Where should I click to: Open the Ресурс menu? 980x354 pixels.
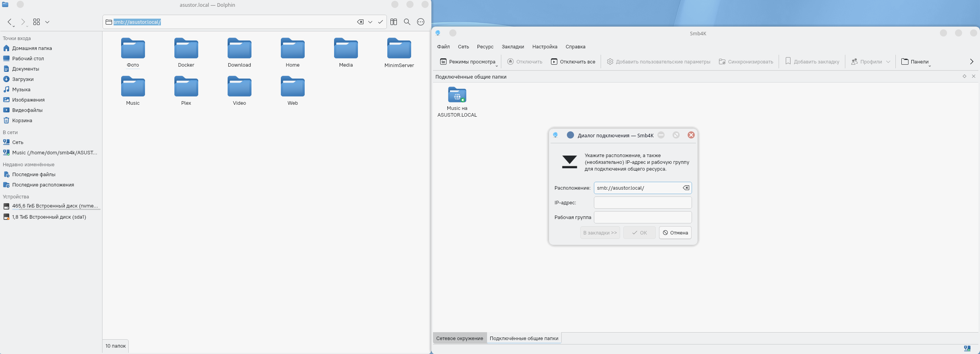coord(485,46)
